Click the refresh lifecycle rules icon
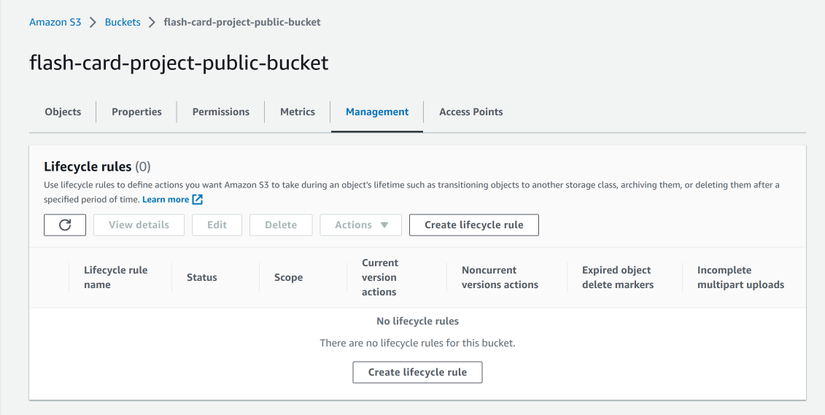 tap(65, 225)
